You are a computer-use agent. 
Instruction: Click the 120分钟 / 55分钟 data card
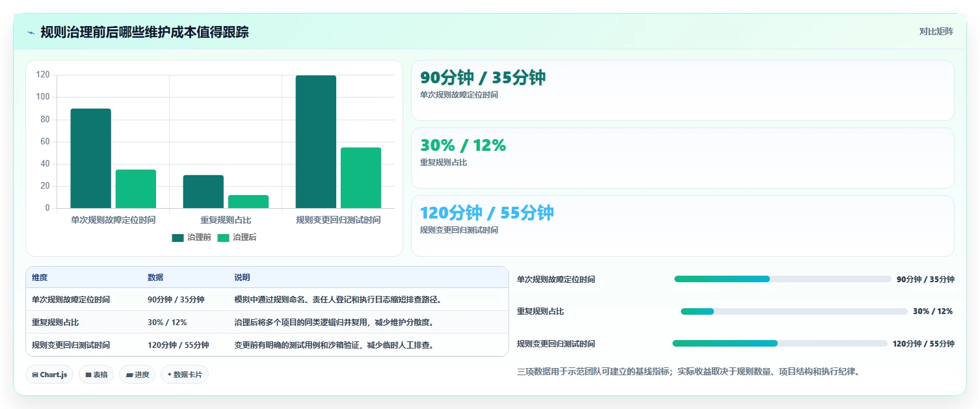(x=683, y=226)
